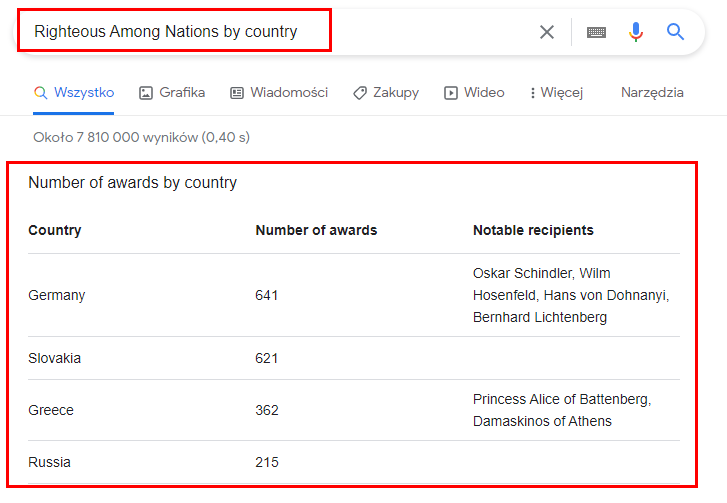Click the Number of awards column header
Viewport: 727px width, 503px height.
[316, 230]
